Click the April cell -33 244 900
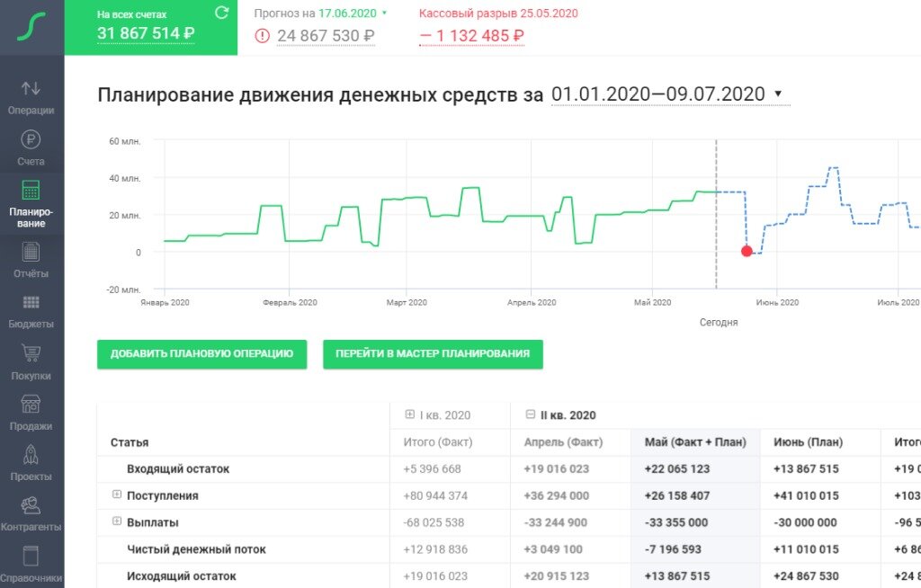The image size is (921, 588). [556, 522]
